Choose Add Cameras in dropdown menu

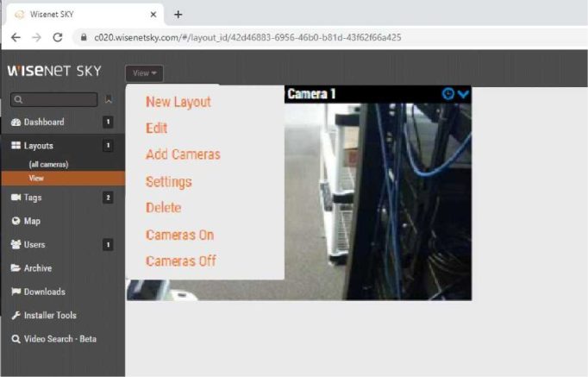coord(183,154)
